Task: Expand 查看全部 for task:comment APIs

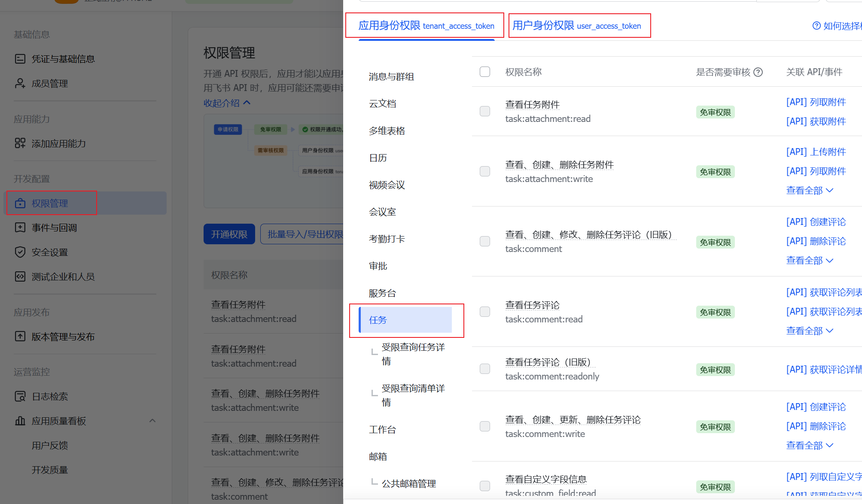Action: (810, 261)
